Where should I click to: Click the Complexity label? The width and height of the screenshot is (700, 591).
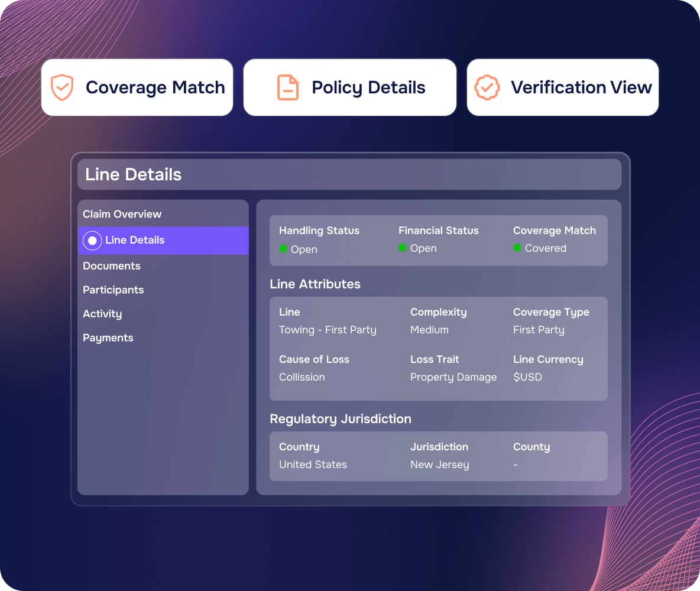coord(439,313)
